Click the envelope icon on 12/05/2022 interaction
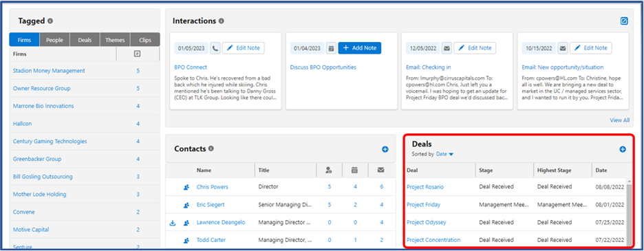The width and height of the screenshot is (644, 251). coord(447,48)
